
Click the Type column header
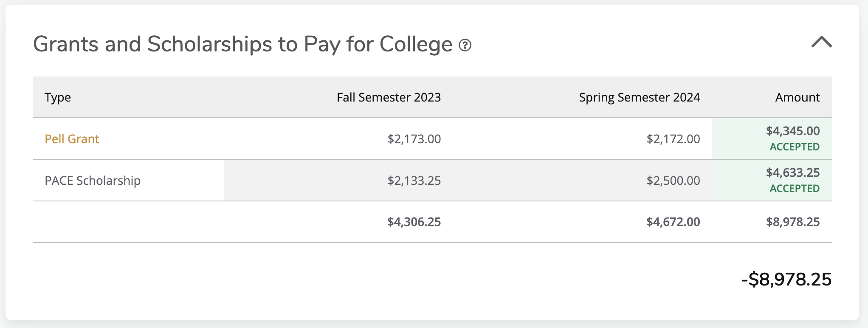58,97
